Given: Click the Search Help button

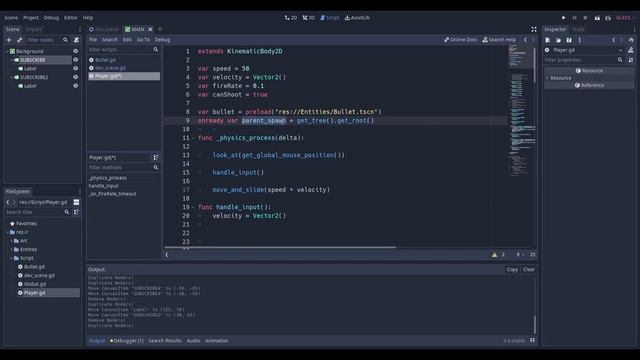Looking at the screenshot, I should [x=499, y=40].
